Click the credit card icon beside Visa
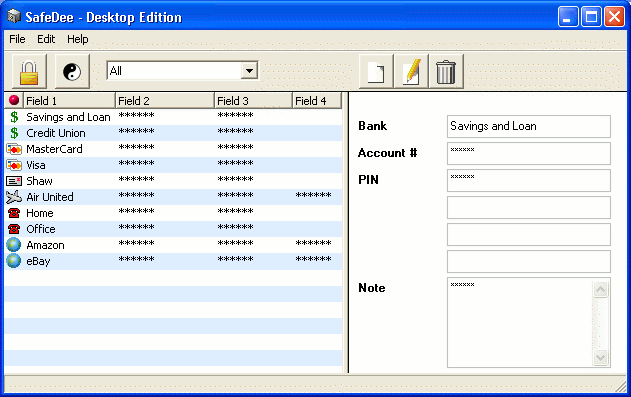 tap(14, 165)
